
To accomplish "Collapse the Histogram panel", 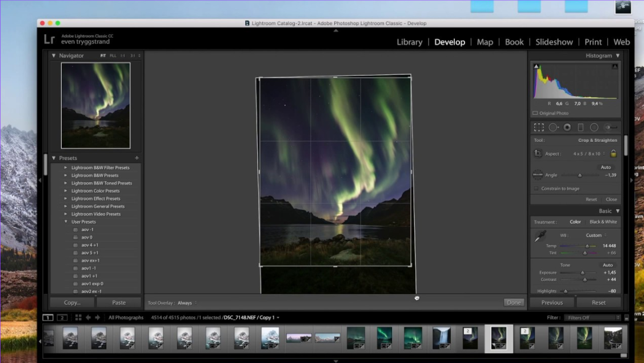I will (x=617, y=55).
